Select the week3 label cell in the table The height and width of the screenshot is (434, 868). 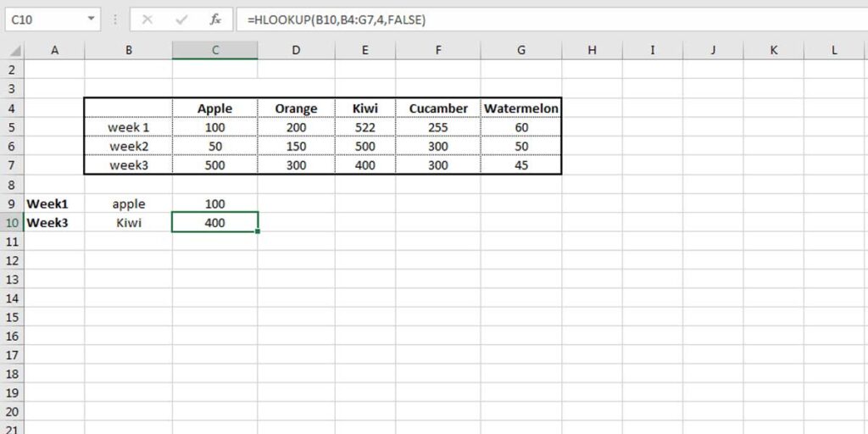(x=129, y=165)
